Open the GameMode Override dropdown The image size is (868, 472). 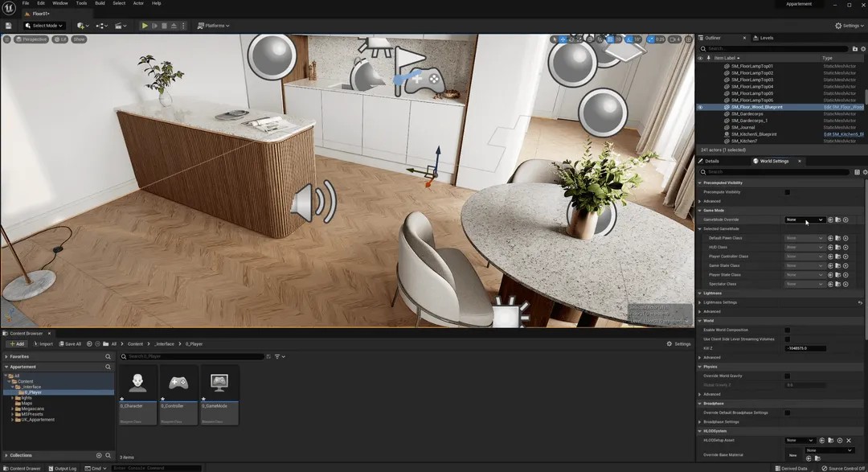807,219
